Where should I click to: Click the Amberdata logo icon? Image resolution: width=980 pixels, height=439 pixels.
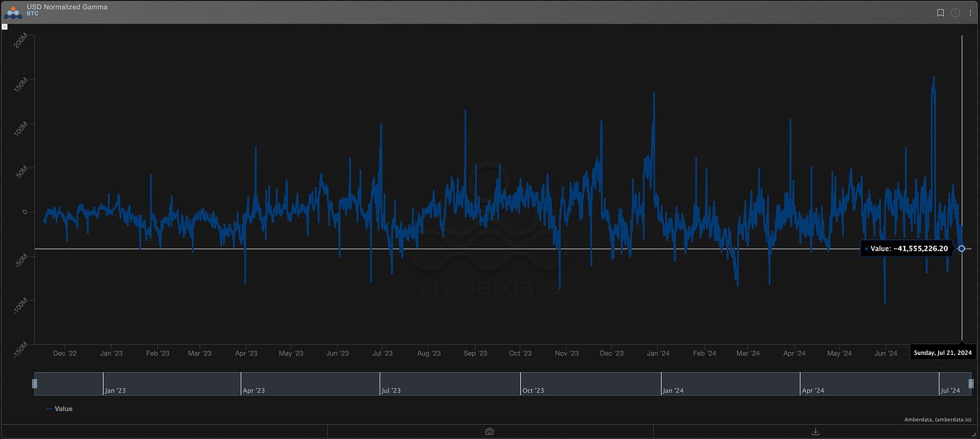click(x=12, y=12)
